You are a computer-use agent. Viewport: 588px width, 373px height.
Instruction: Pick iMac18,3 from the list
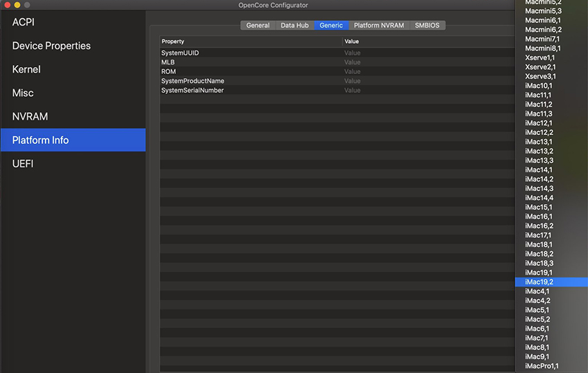(551, 264)
